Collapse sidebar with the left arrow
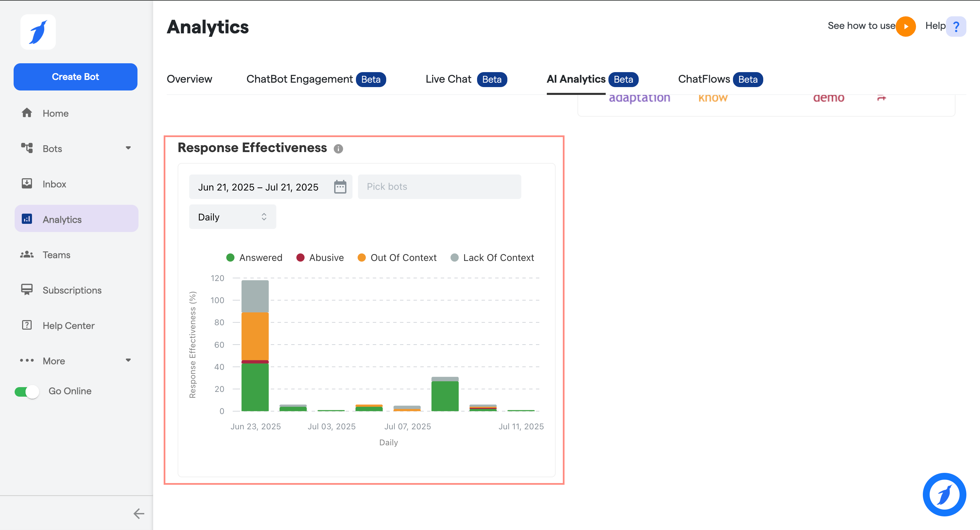 139,514
